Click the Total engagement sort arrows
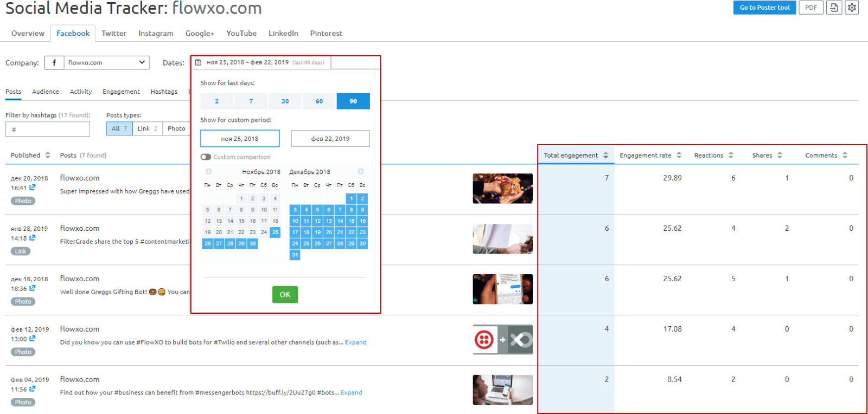This screenshot has width=868, height=414. [x=605, y=155]
